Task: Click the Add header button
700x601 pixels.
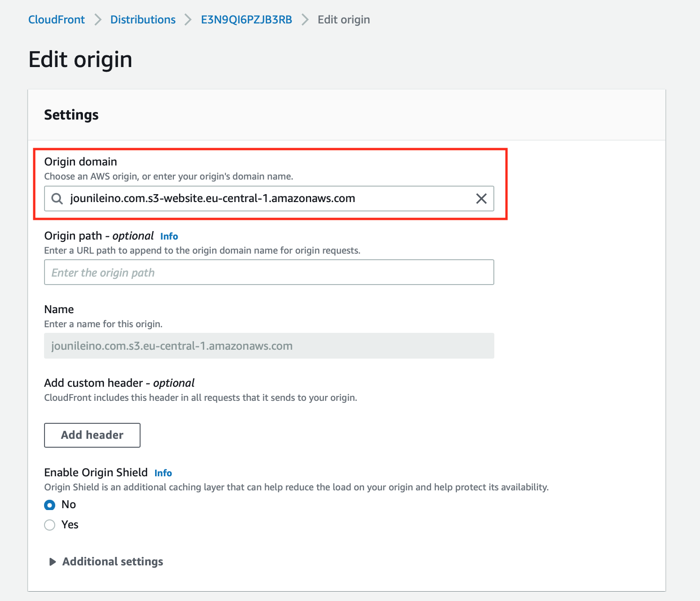Action: (92, 435)
